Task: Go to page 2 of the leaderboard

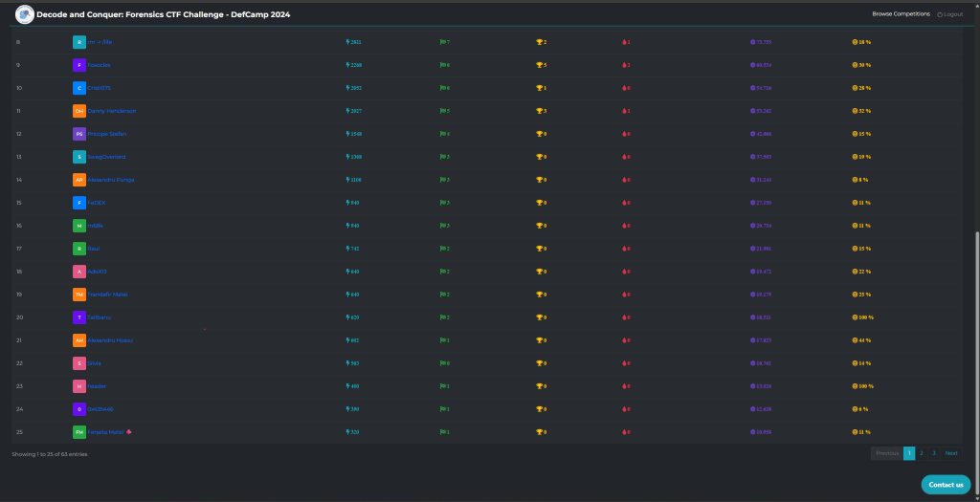Action: pos(921,453)
